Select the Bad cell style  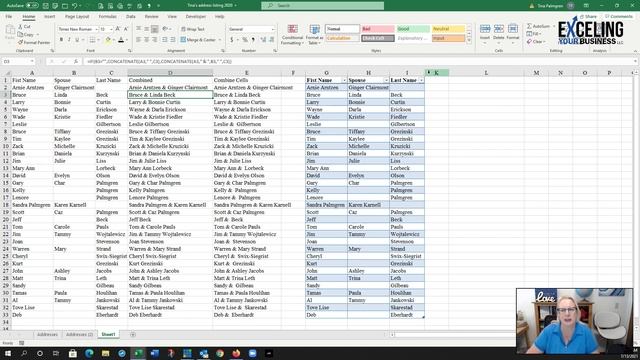(378, 29)
